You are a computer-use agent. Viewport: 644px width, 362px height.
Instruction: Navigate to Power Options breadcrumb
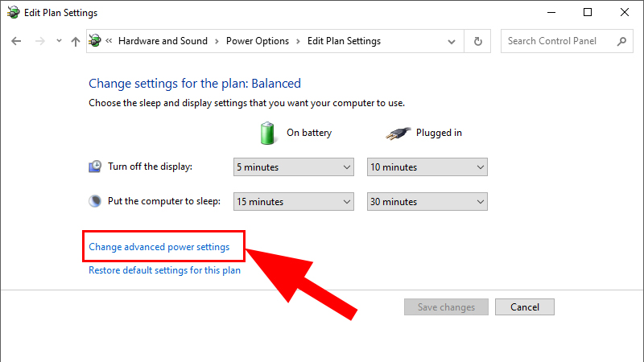pyautogui.click(x=257, y=41)
